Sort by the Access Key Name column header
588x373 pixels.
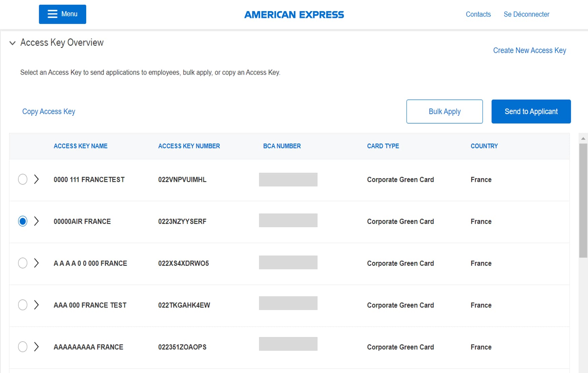pos(80,146)
